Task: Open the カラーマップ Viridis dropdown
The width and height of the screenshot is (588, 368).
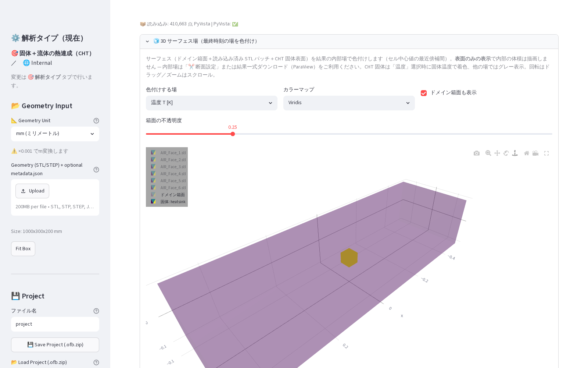Action: point(349,103)
